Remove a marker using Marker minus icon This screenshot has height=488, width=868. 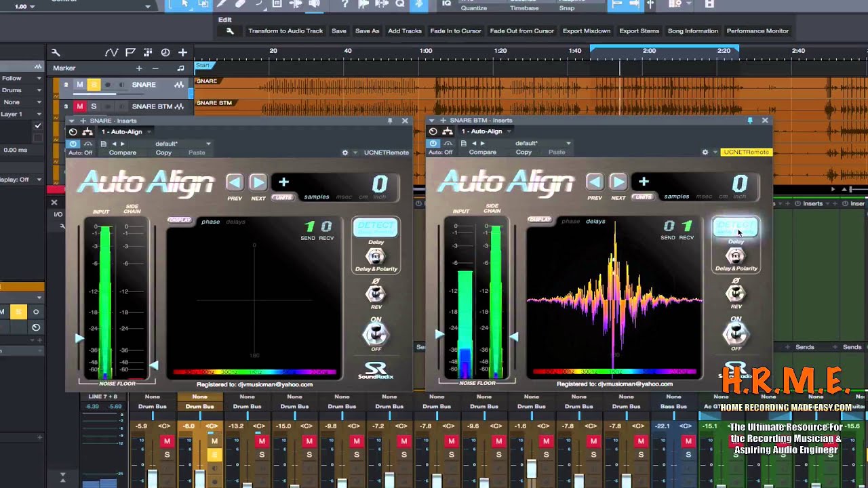click(155, 68)
